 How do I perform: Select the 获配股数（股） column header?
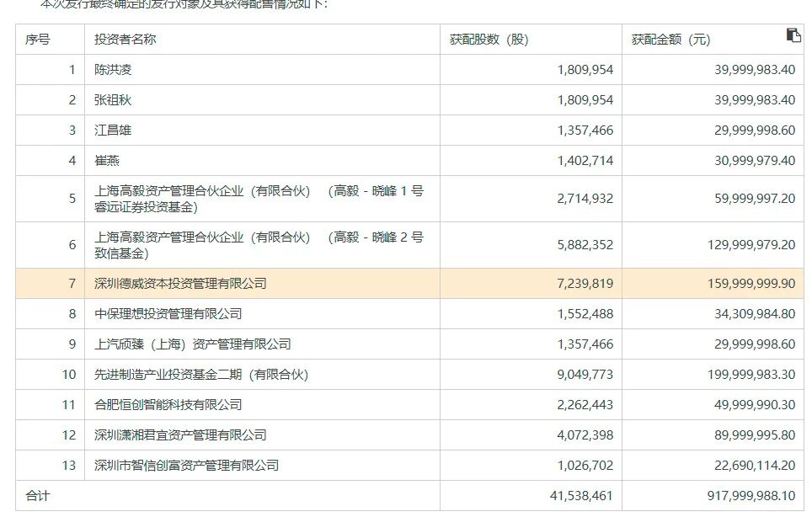[489, 40]
